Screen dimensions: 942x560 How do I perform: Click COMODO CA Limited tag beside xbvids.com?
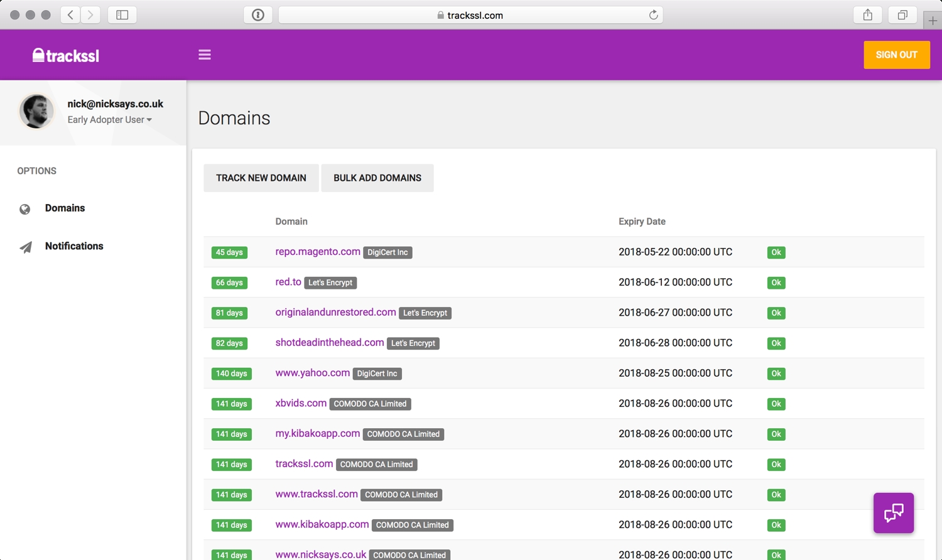tap(370, 404)
